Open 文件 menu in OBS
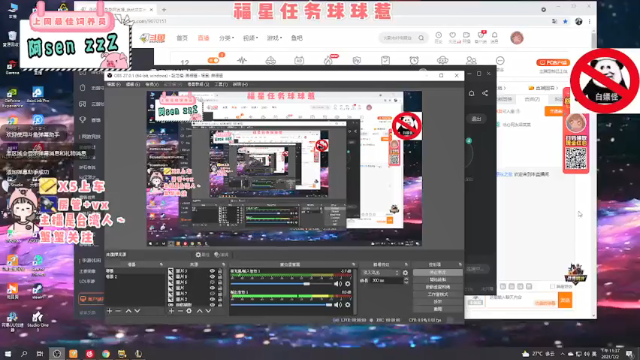This screenshot has height=360, width=640. click(114, 84)
